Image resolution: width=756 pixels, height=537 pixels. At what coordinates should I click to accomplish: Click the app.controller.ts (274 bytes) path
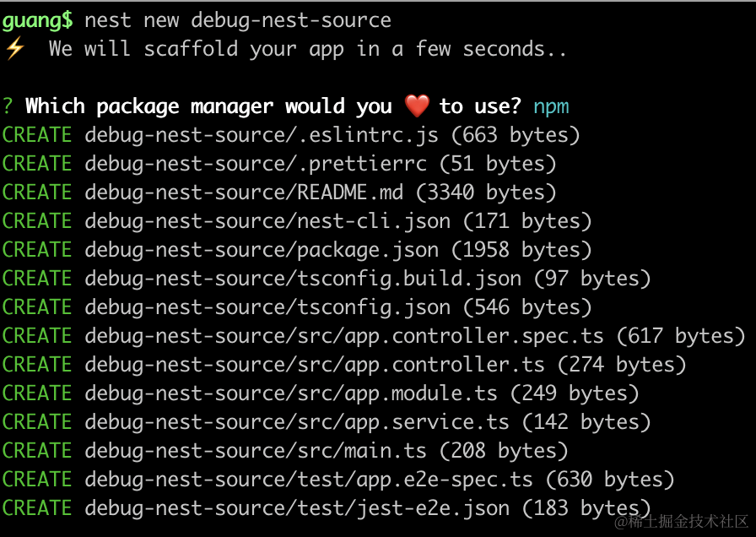[x=315, y=364]
